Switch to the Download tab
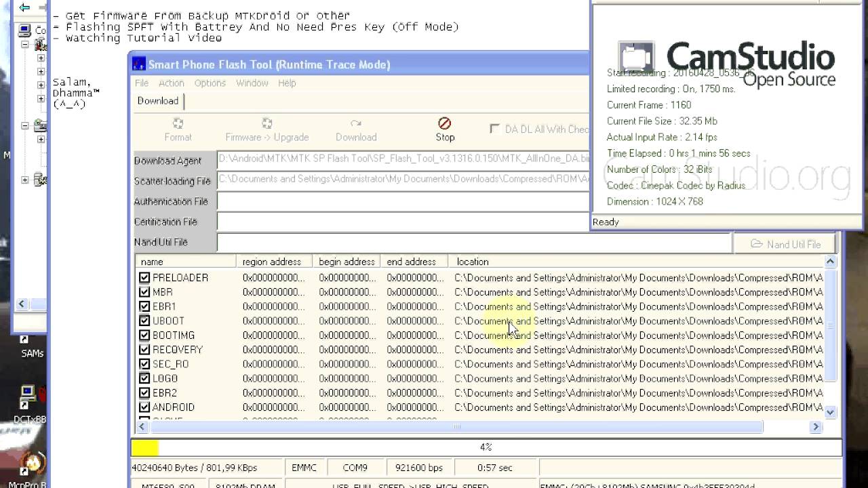This screenshot has width=868, height=488. [x=158, y=101]
